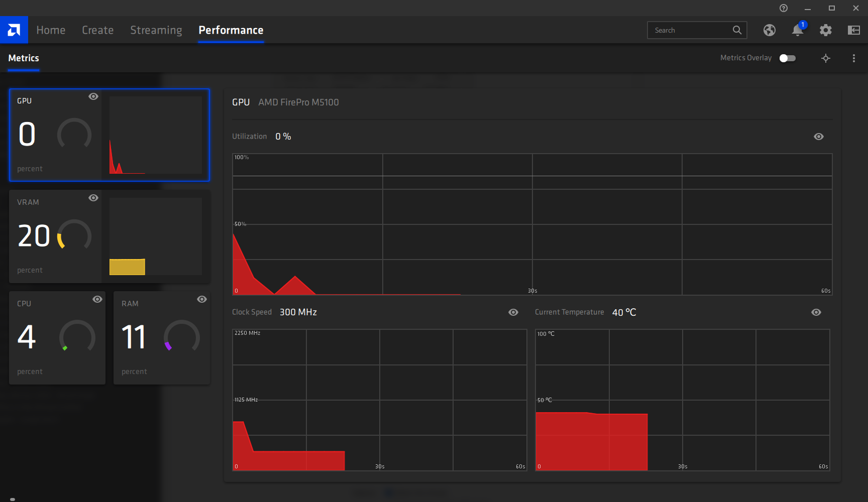This screenshot has width=868, height=502.
Task: Select the CPU metrics card
Action: (x=57, y=338)
